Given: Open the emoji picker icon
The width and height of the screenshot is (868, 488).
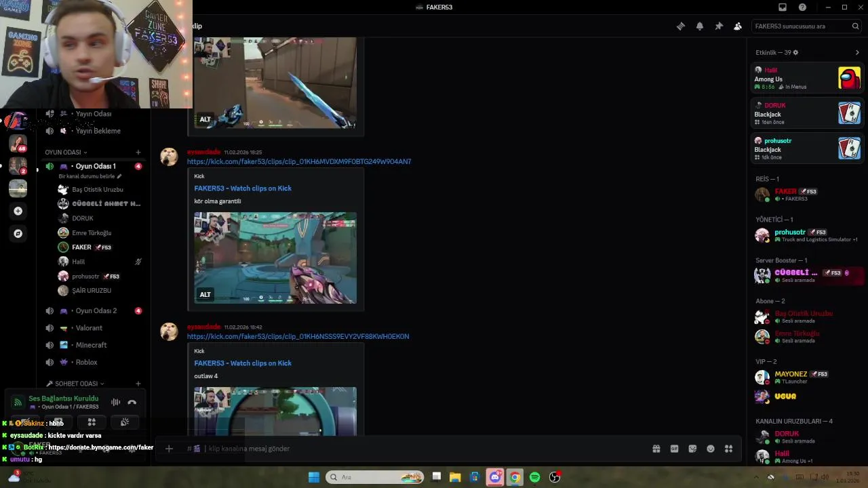Looking at the screenshot, I should [x=711, y=448].
